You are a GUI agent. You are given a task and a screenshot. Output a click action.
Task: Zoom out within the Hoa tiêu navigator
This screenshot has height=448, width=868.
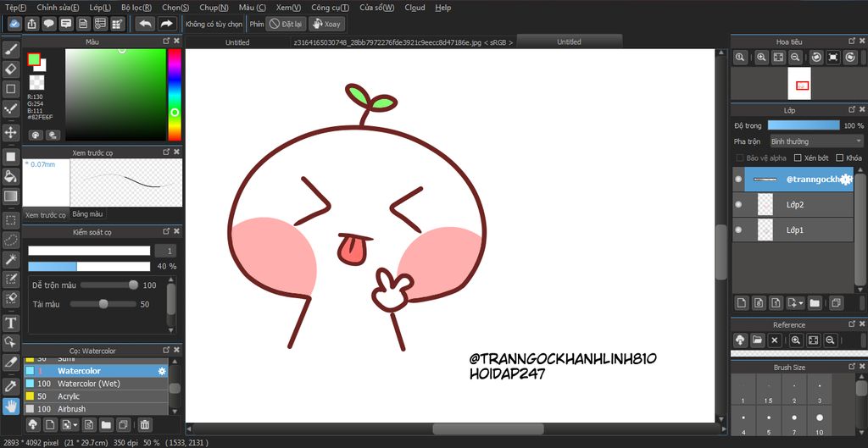pyautogui.click(x=795, y=57)
